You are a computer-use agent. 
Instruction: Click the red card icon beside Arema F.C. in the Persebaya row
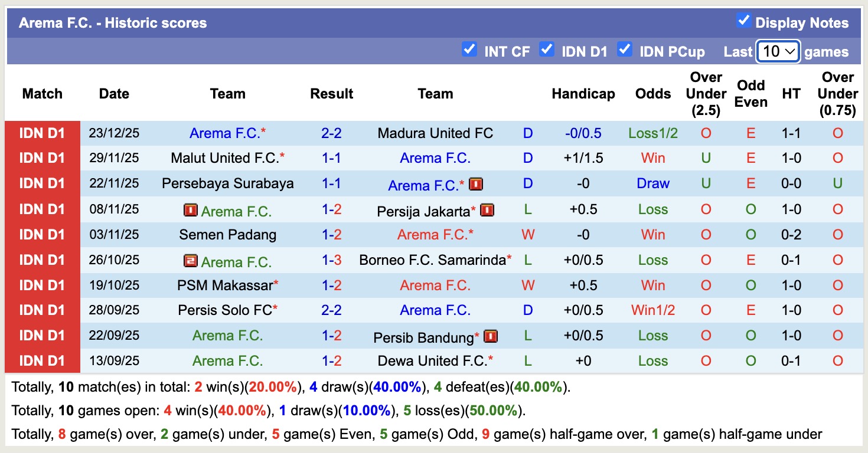click(x=475, y=183)
